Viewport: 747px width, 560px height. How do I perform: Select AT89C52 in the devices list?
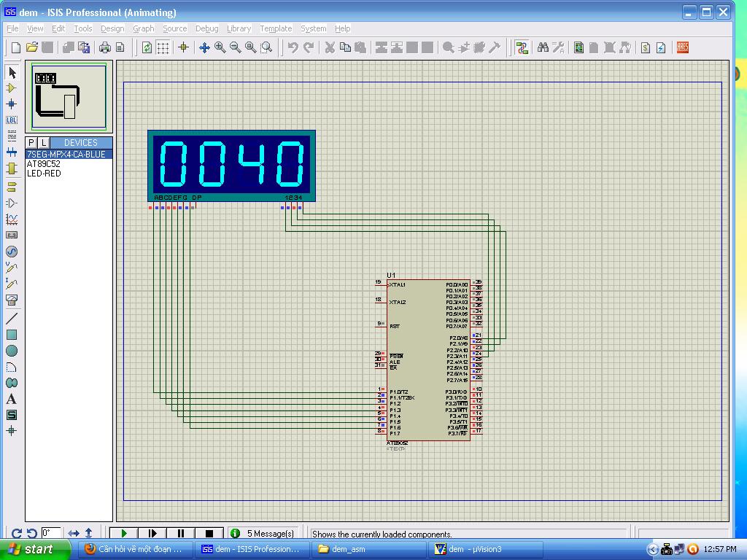[44, 164]
